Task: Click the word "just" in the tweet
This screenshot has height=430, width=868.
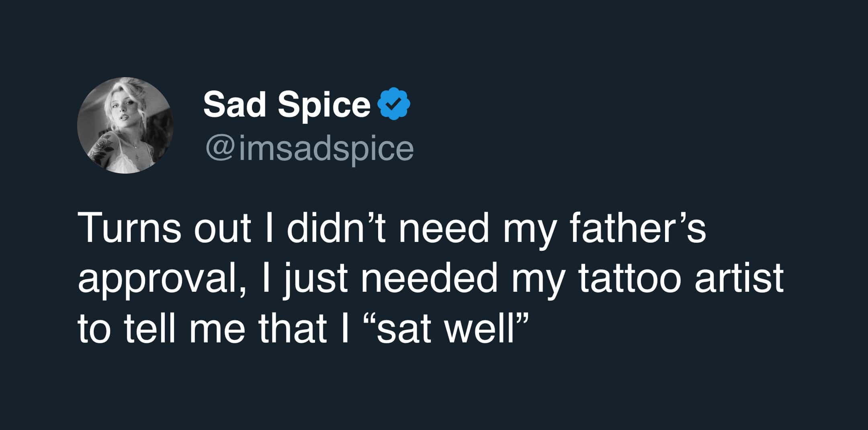Action: click(x=315, y=279)
